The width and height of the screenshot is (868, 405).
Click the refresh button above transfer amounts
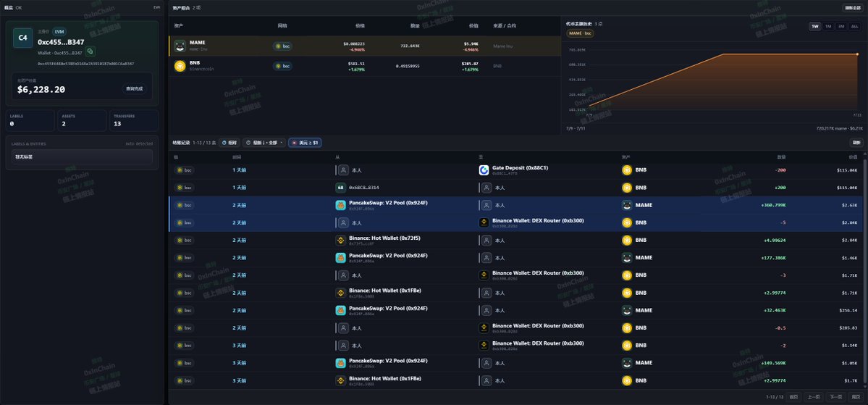pos(856,143)
